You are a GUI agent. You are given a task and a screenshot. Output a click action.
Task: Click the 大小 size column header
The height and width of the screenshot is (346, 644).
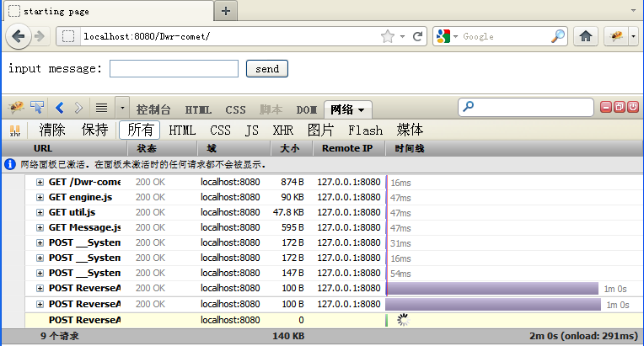coord(292,148)
